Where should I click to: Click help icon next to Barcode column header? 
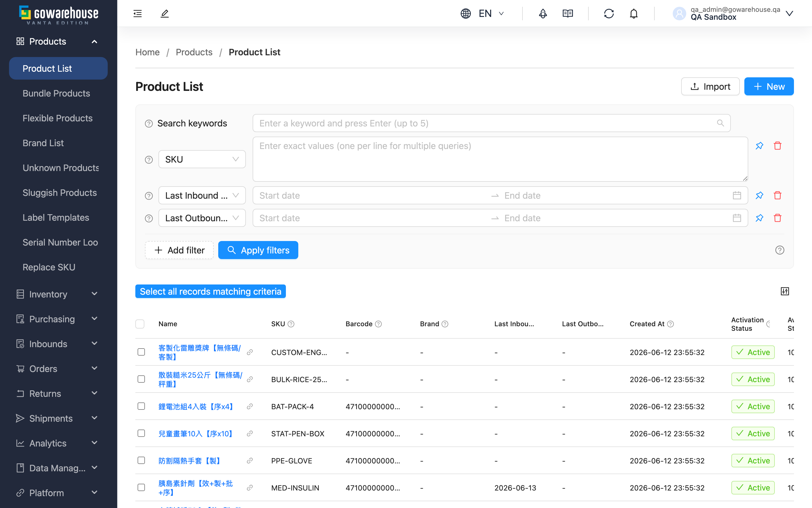pos(378,324)
